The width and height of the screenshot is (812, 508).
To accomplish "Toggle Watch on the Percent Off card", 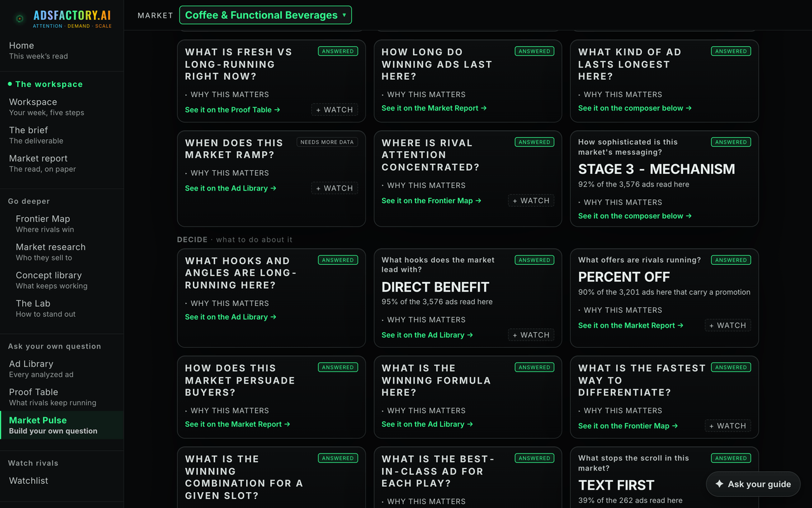I will pos(728,326).
